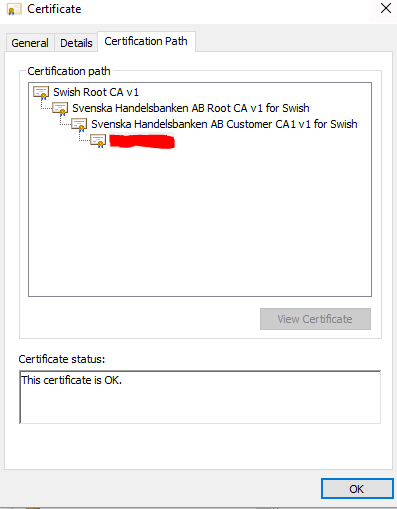
Task: Select Svenska Handelsbanken AB Root CA v1 for Swish
Action: [x=191, y=108]
